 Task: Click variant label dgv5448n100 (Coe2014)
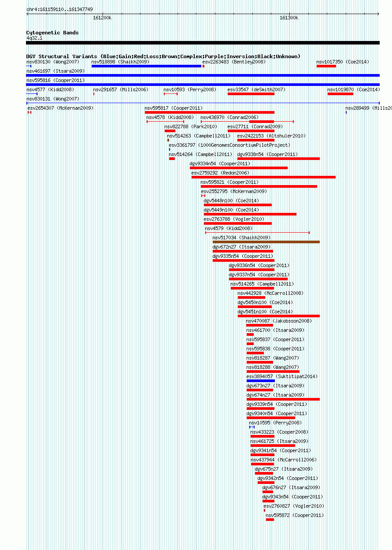(x=231, y=201)
